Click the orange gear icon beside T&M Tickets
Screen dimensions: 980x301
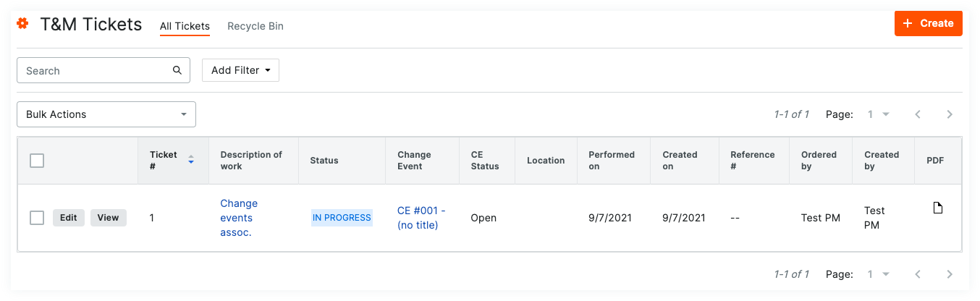coord(22,24)
